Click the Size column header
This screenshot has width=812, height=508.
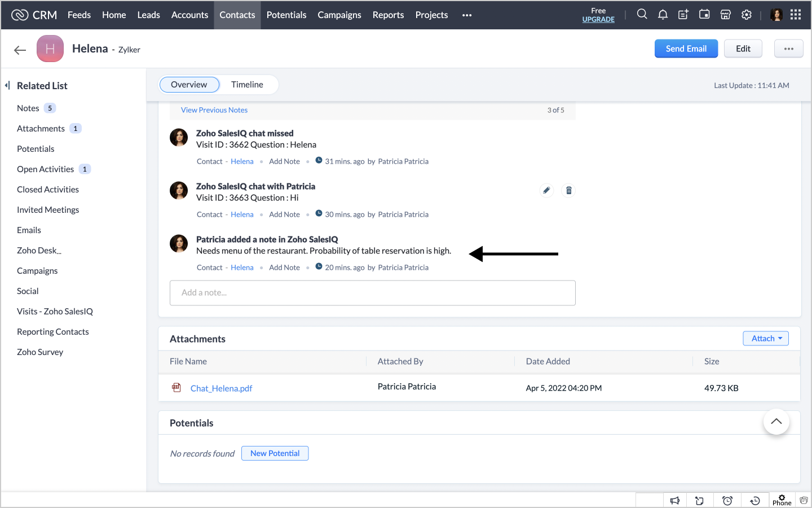[x=712, y=361]
